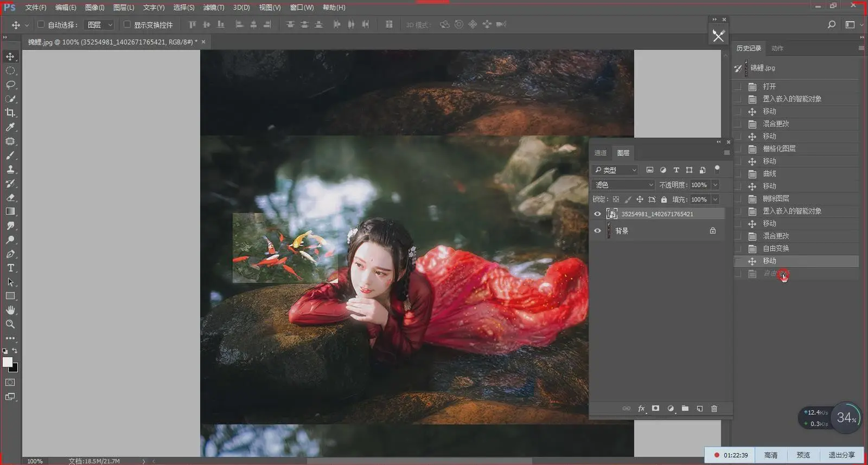The width and height of the screenshot is (868, 465).
Task: Expand the 不透明度 opacity dropdown arrow
Action: (x=715, y=185)
